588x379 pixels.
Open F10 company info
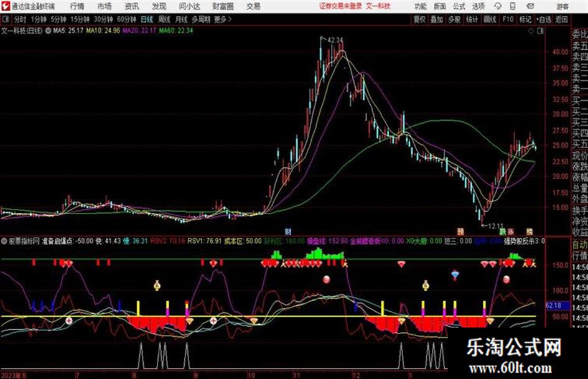508,19
